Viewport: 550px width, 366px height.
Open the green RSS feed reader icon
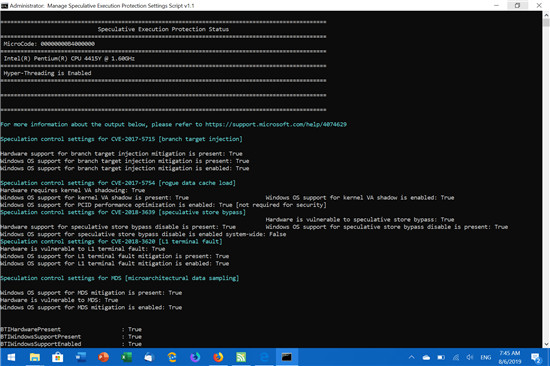click(x=241, y=357)
